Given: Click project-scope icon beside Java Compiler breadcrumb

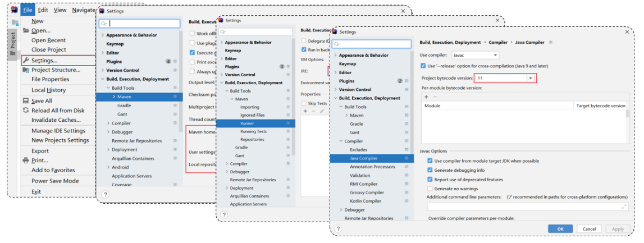Looking at the screenshot, I should (x=551, y=42).
